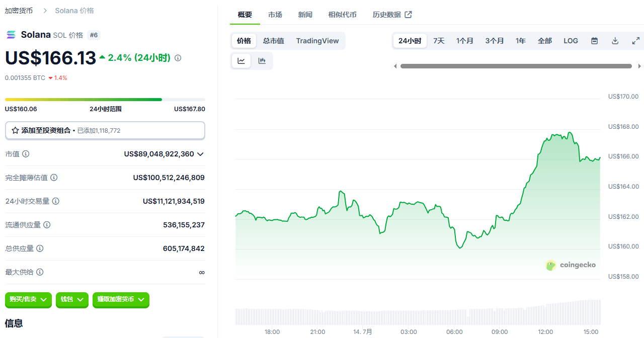644x338 pixels.
Task: Open the info icon next to 总供应量
Action: point(40,248)
